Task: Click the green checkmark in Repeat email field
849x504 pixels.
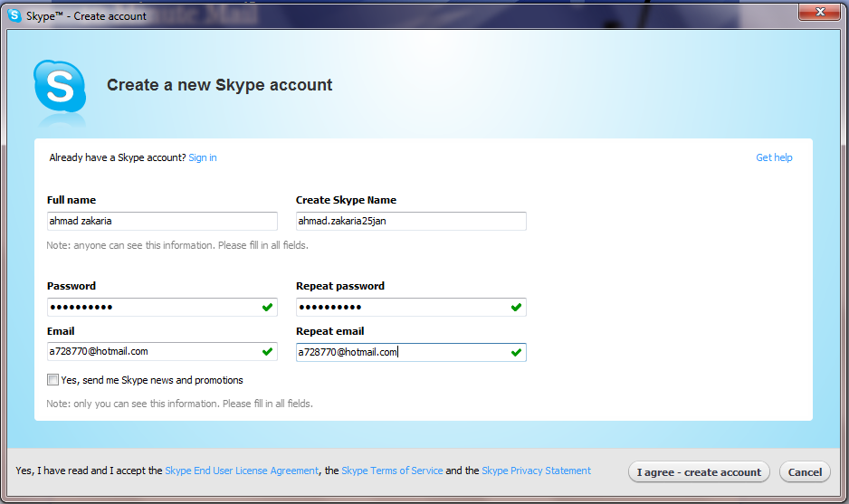Action: pos(517,352)
